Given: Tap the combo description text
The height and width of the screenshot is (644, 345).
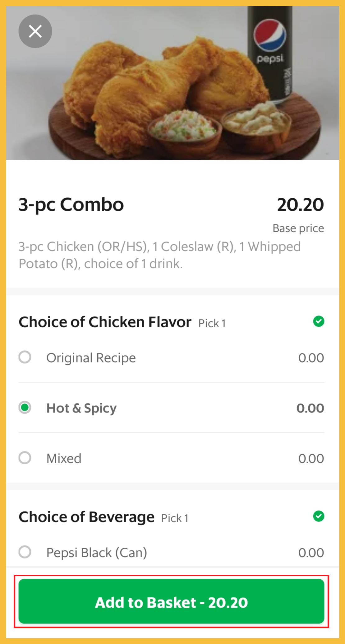Looking at the screenshot, I should click(x=159, y=255).
